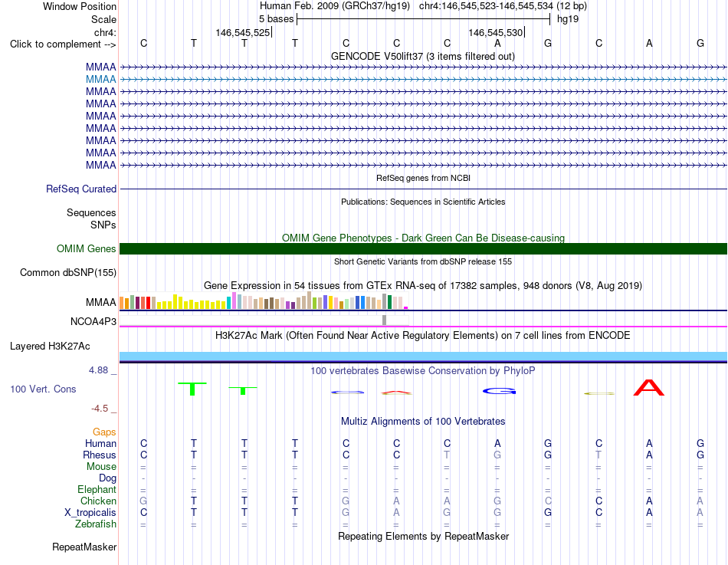Image resolution: width=728 pixels, height=565 pixels.
Task: Click the Window Position label
Action: pyautogui.click(x=80, y=6)
